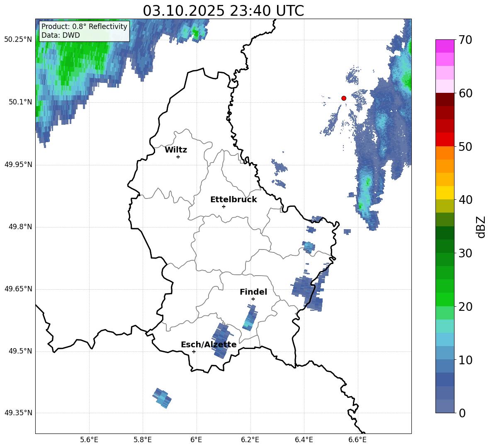Viewport: 491px width, 448px height.
Task: Click the 30 dBZ colorbar tick label
Action: click(465, 253)
